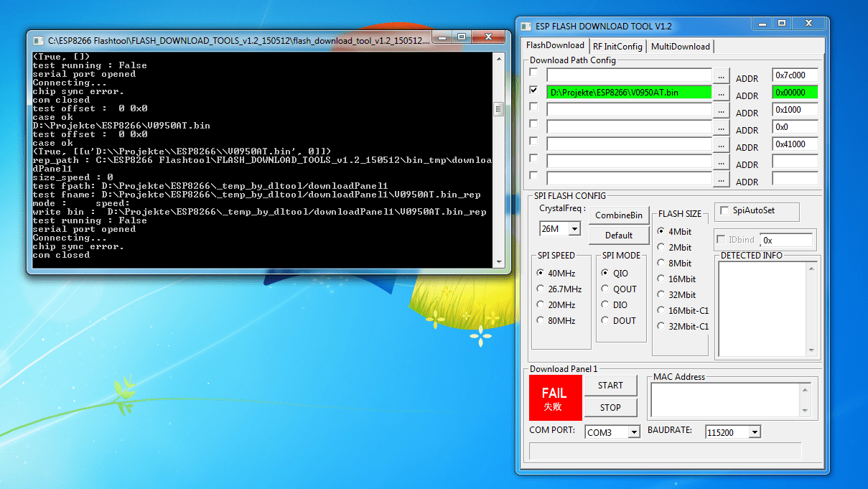This screenshot has height=489, width=868.
Task: Open the BAUDRATE dropdown
Action: [x=754, y=432]
